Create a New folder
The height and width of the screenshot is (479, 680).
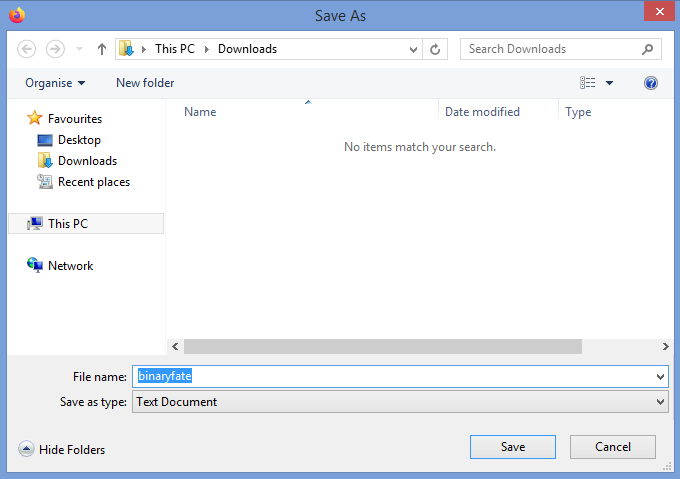coord(145,83)
